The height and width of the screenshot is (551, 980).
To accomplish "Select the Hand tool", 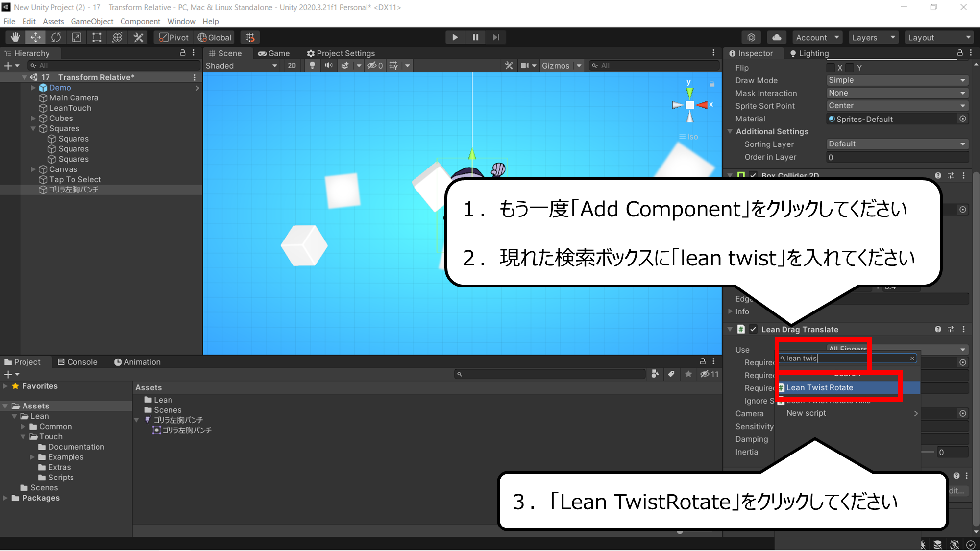I will [x=15, y=37].
